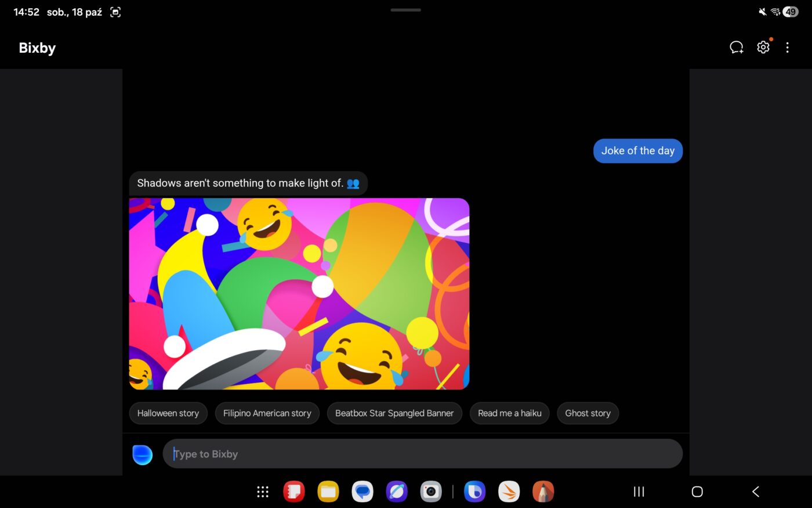The height and width of the screenshot is (508, 812).
Task: Select the Halloween story suggestion
Action: tap(168, 413)
